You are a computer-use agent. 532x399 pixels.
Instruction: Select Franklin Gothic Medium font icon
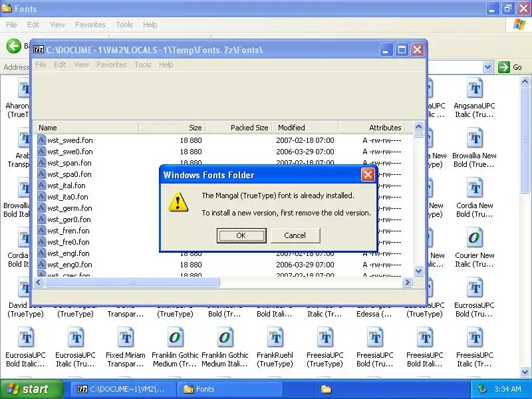(175, 337)
